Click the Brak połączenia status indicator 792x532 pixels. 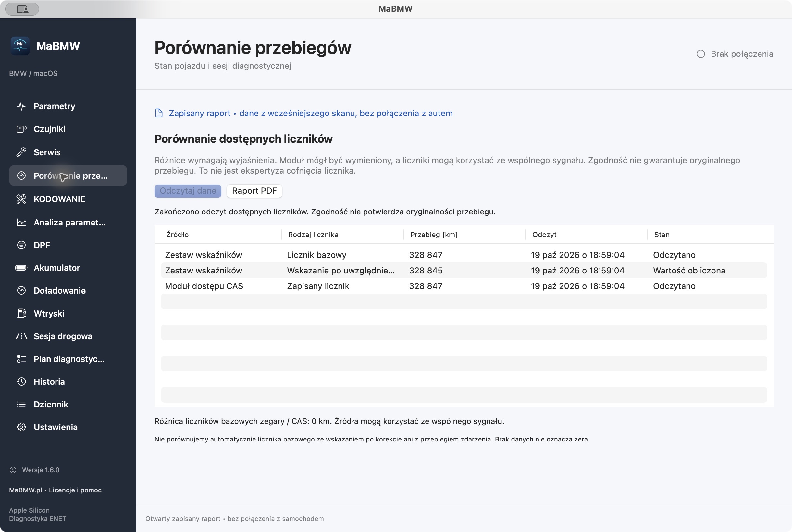point(735,54)
